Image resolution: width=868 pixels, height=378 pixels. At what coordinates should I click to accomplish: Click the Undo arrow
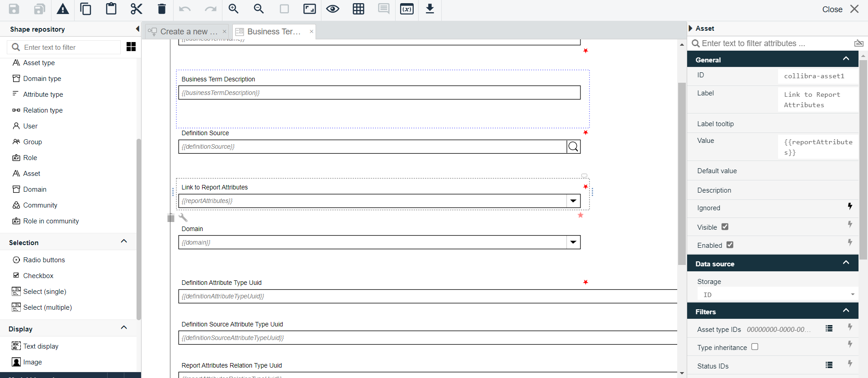click(185, 9)
